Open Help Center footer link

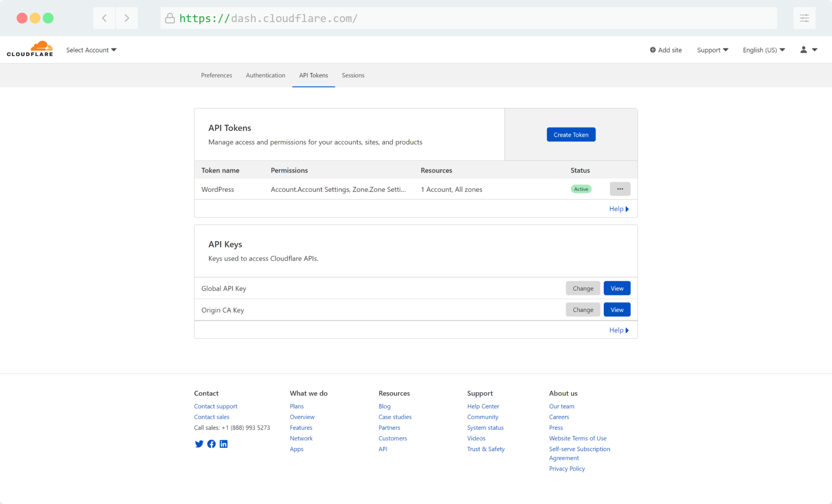point(483,406)
